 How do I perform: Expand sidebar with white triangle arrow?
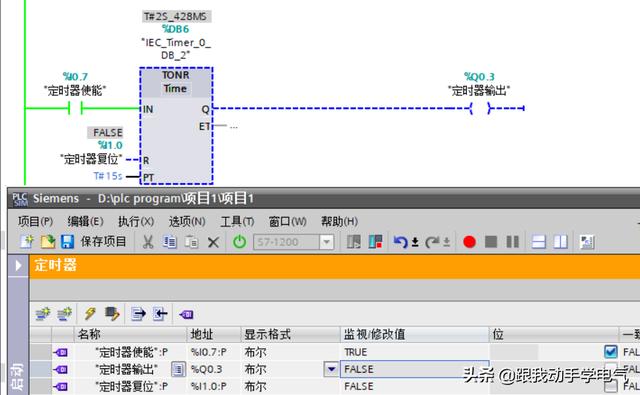[18, 265]
